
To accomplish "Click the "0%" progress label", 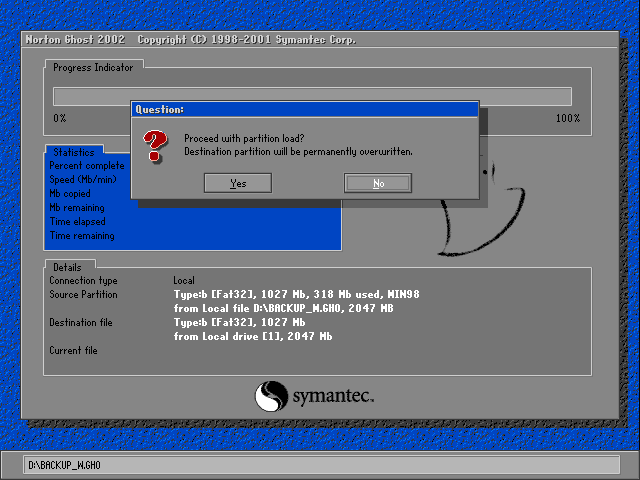I will pos(60,118).
